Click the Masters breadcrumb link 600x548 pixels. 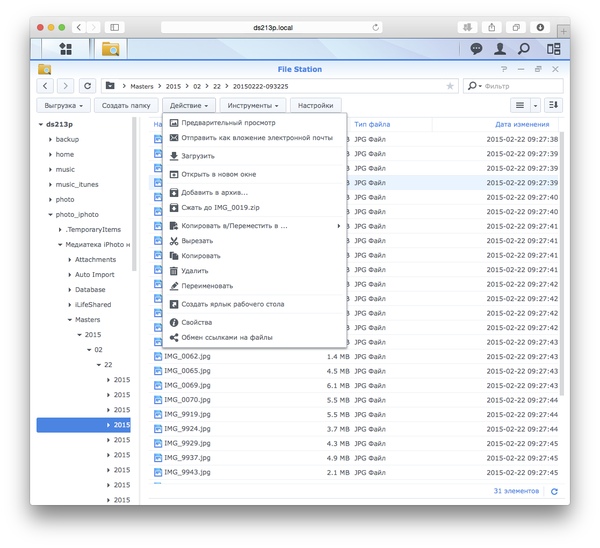click(x=142, y=86)
